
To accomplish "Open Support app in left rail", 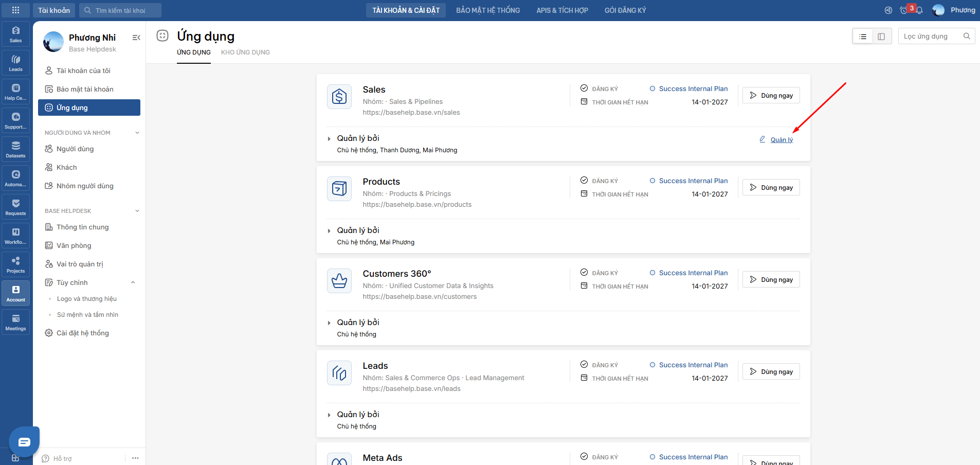I will coord(16,121).
